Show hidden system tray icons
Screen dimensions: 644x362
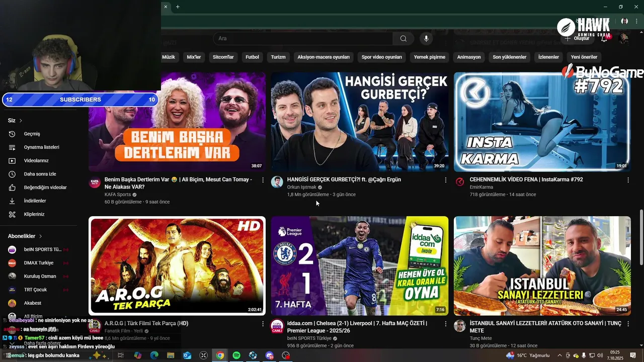[560, 355]
